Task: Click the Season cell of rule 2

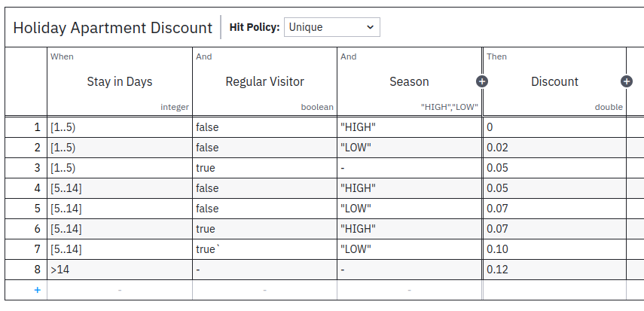Action: [x=409, y=148]
